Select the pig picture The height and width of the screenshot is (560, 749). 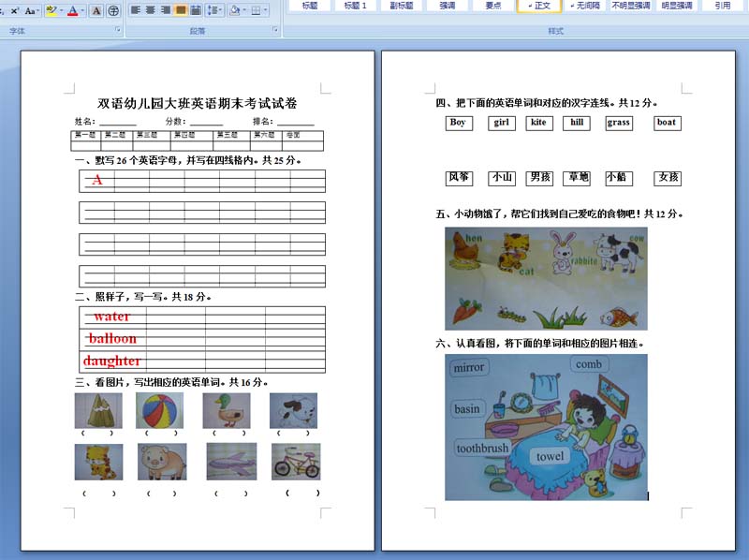[x=162, y=462]
